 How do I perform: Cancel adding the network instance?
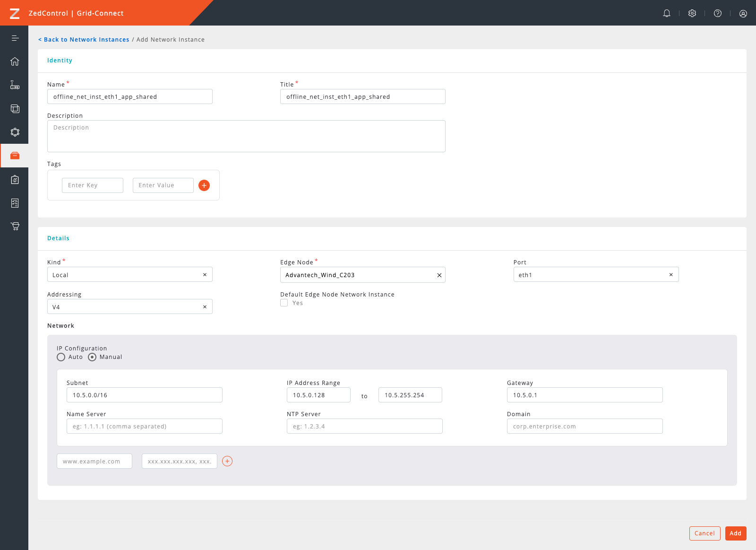pyautogui.click(x=705, y=533)
